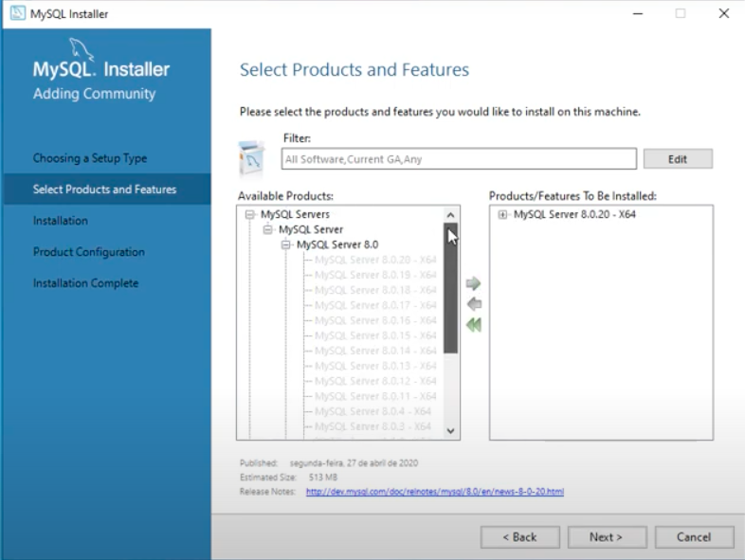Click inside the Filter text field
This screenshot has height=560, width=745.
click(459, 159)
